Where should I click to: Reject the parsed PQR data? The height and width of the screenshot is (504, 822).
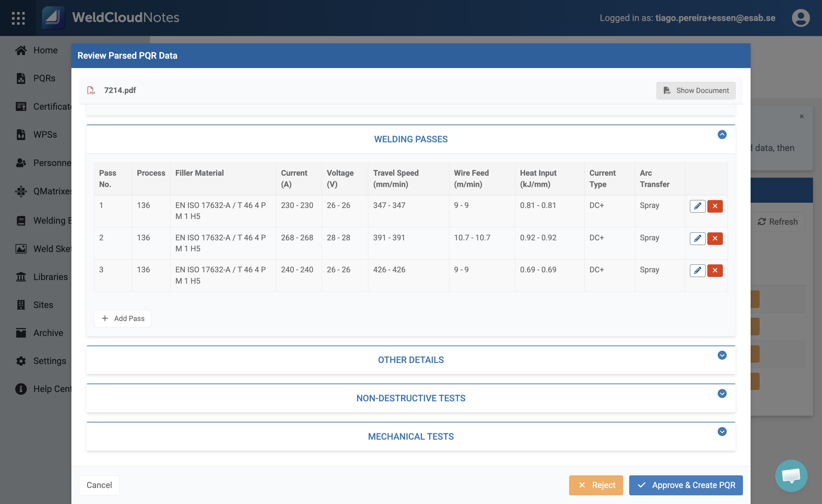tap(596, 485)
